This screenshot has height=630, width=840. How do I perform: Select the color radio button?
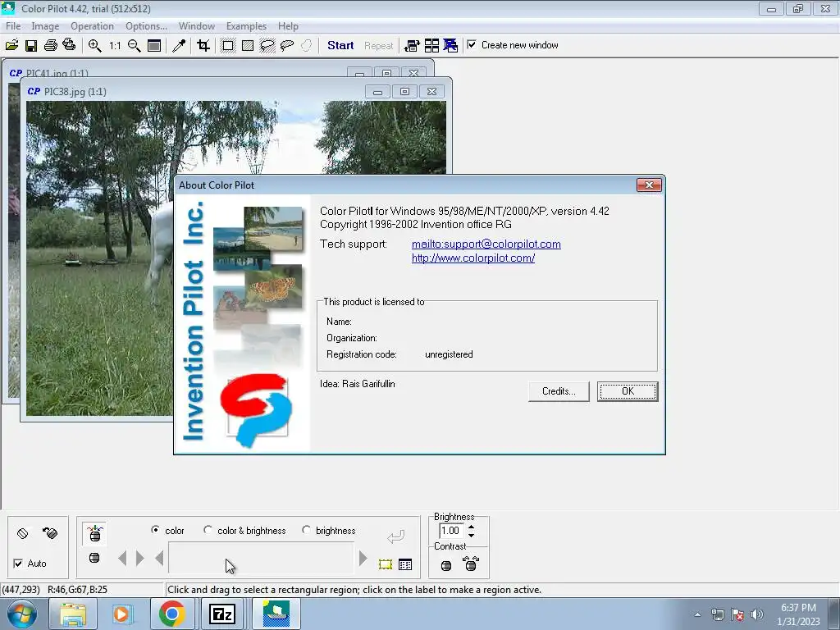155,530
